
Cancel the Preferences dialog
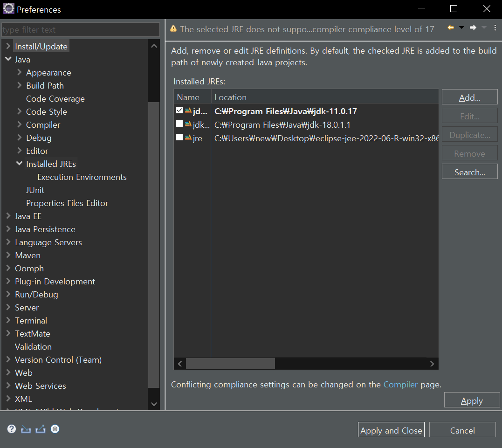point(462,430)
